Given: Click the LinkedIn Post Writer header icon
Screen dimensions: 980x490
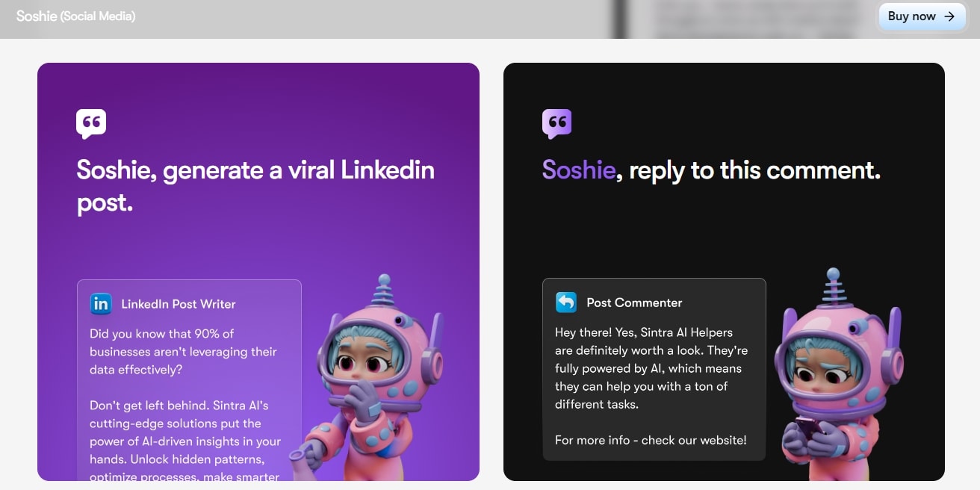Looking at the screenshot, I should [101, 304].
